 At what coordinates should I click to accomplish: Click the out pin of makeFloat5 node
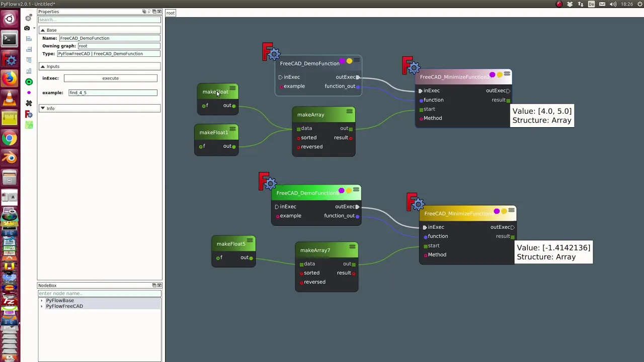(251, 258)
